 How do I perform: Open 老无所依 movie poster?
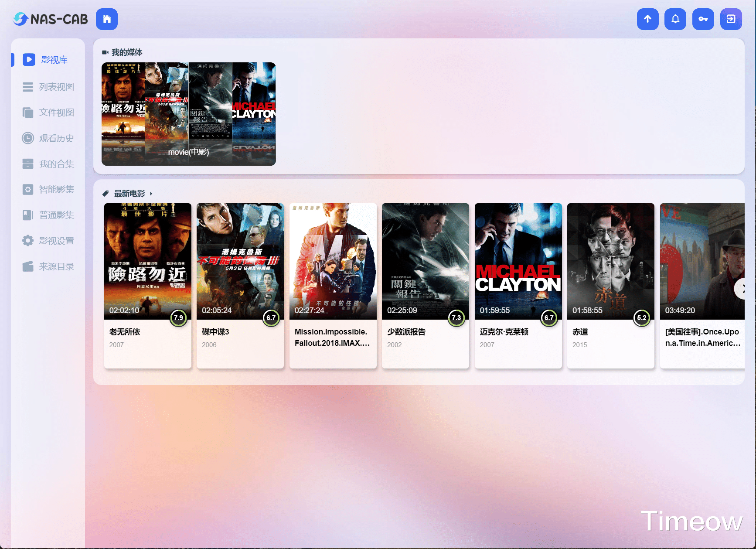(x=148, y=261)
